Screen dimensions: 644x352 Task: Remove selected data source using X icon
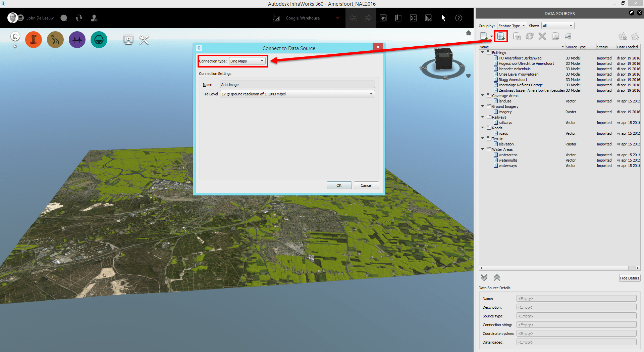(x=542, y=36)
